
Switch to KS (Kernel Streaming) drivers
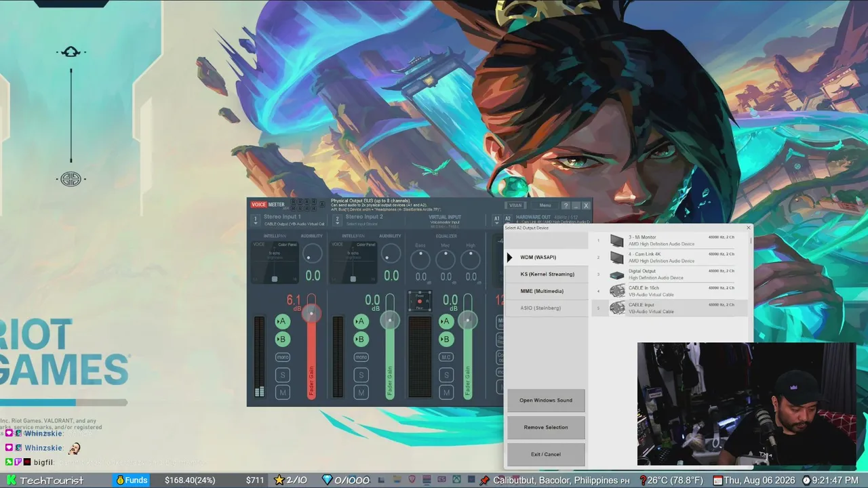(x=546, y=274)
